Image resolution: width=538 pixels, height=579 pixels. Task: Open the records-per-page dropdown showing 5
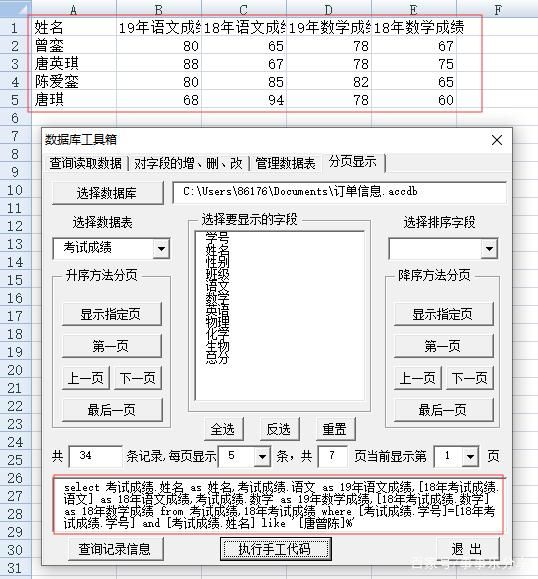click(x=262, y=456)
